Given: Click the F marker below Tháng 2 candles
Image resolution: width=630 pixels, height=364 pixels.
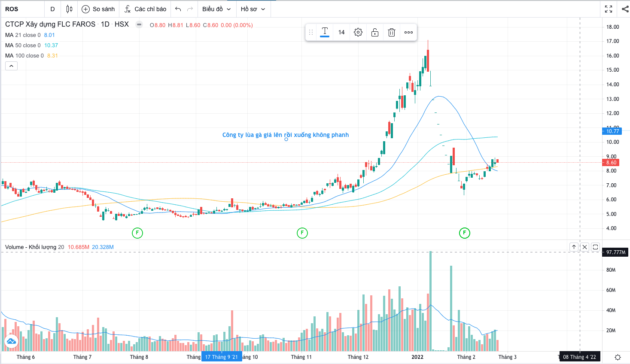Looking at the screenshot, I should pyautogui.click(x=464, y=233).
